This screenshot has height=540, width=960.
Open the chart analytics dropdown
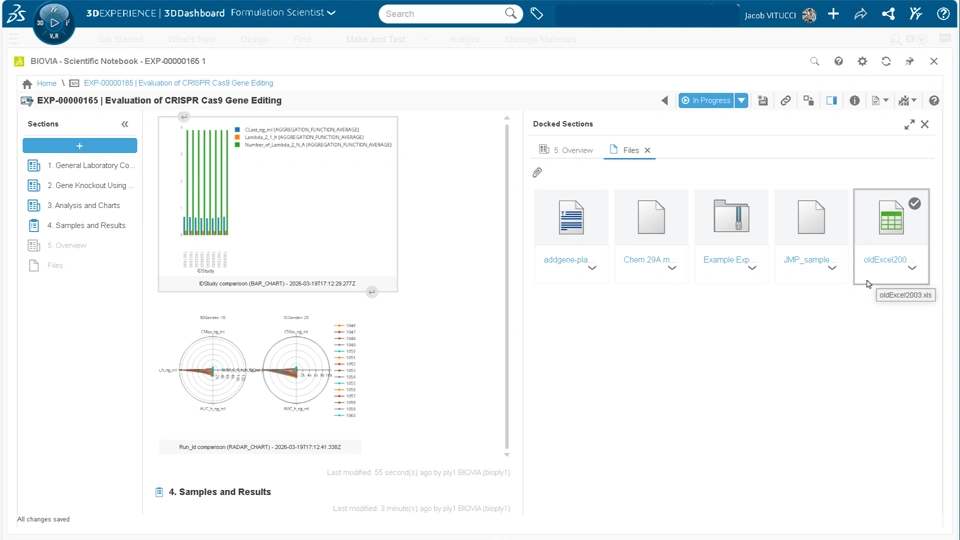coord(907,100)
